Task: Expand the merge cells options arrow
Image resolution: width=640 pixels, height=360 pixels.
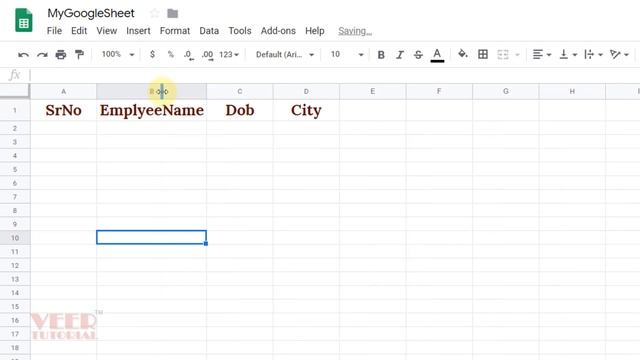Action: [x=517, y=55]
